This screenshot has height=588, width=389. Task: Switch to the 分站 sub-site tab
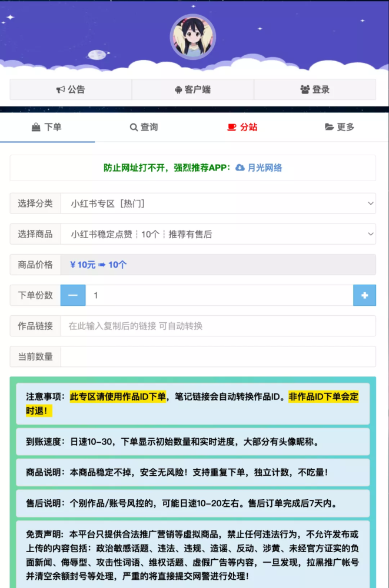(x=242, y=127)
